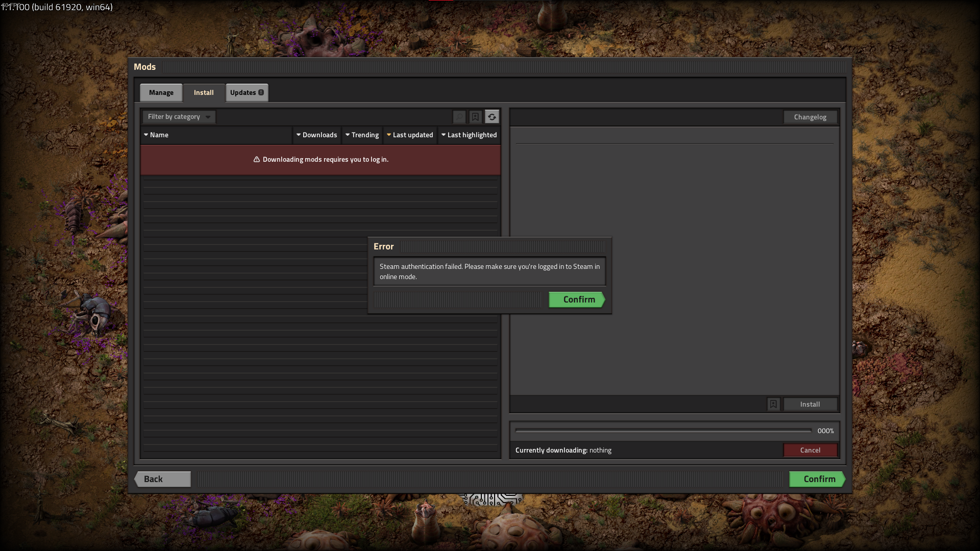The width and height of the screenshot is (980, 551).
Task: Click the save/bookmark icon near Install
Action: 773,404
